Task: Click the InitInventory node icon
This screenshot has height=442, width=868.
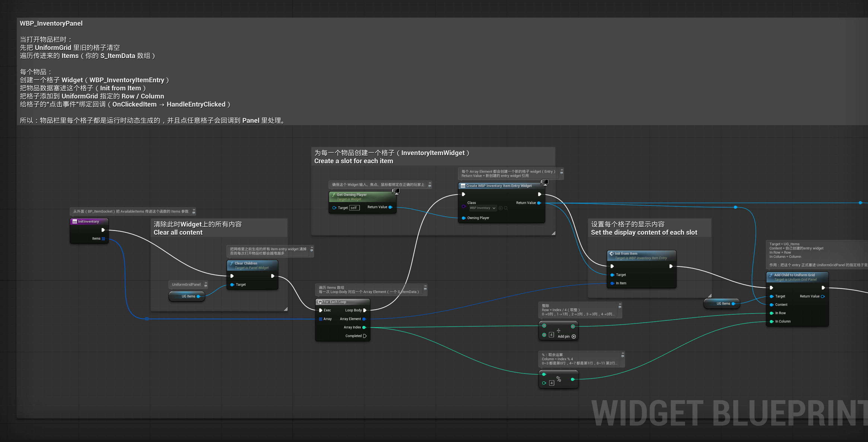Action: coord(75,222)
